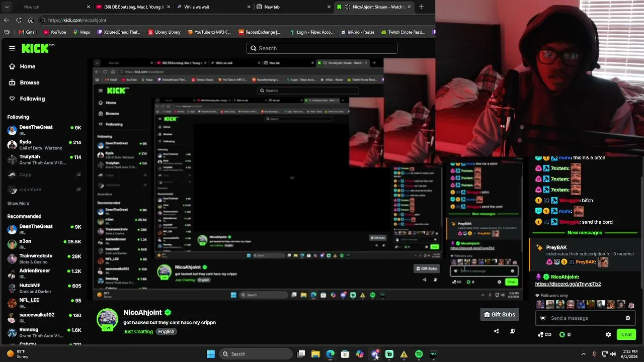Open the Windows Start menu
The width and height of the screenshot is (644, 362).
tap(211, 354)
